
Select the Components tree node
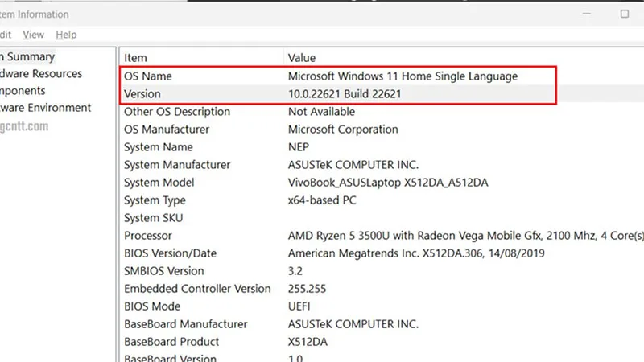[23, 91]
